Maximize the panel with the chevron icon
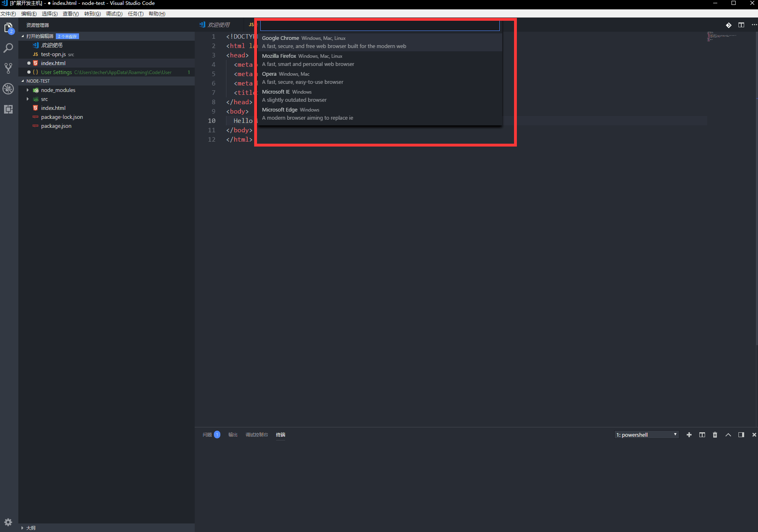758x532 pixels. [728, 435]
